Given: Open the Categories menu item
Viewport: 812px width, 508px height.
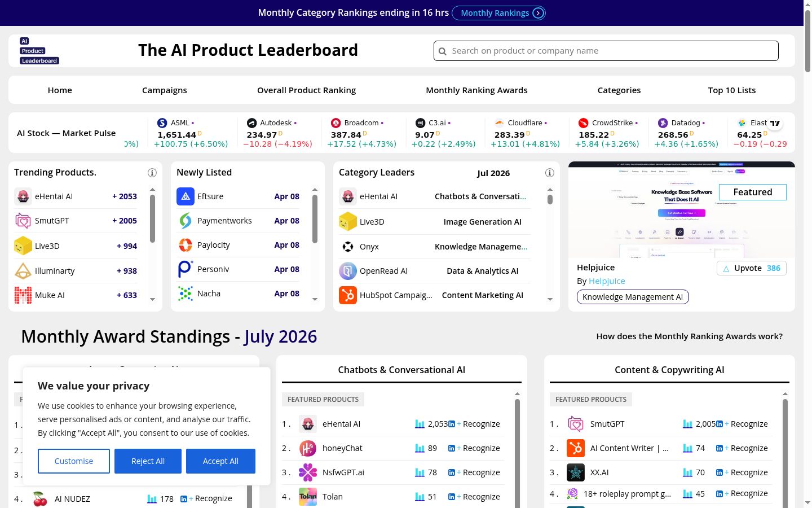Looking at the screenshot, I should coord(619,90).
